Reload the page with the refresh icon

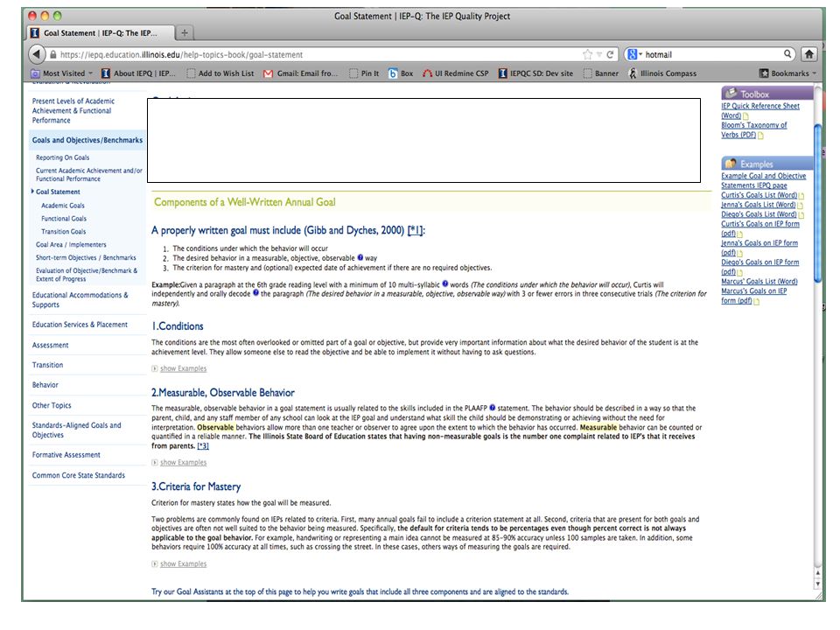click(610, 54)
